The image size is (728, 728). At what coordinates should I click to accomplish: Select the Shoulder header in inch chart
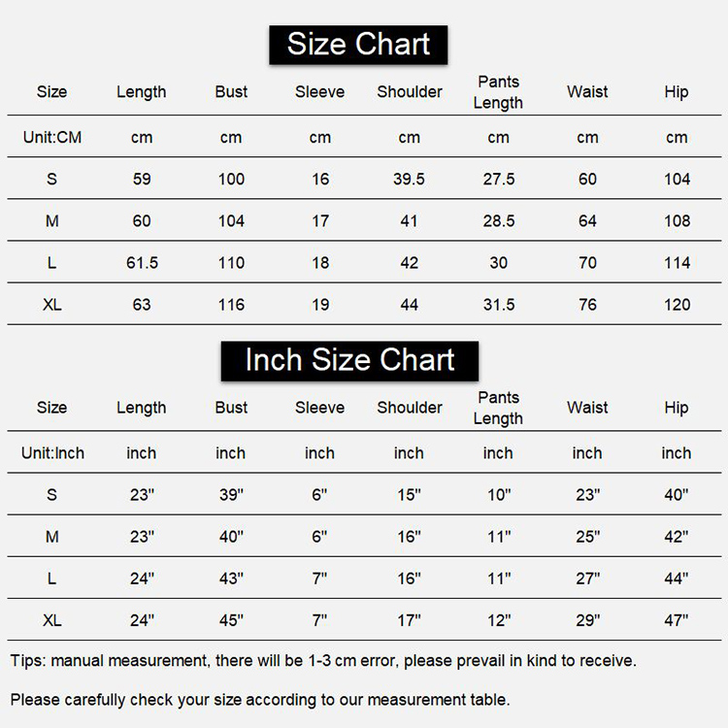[410, 408]
